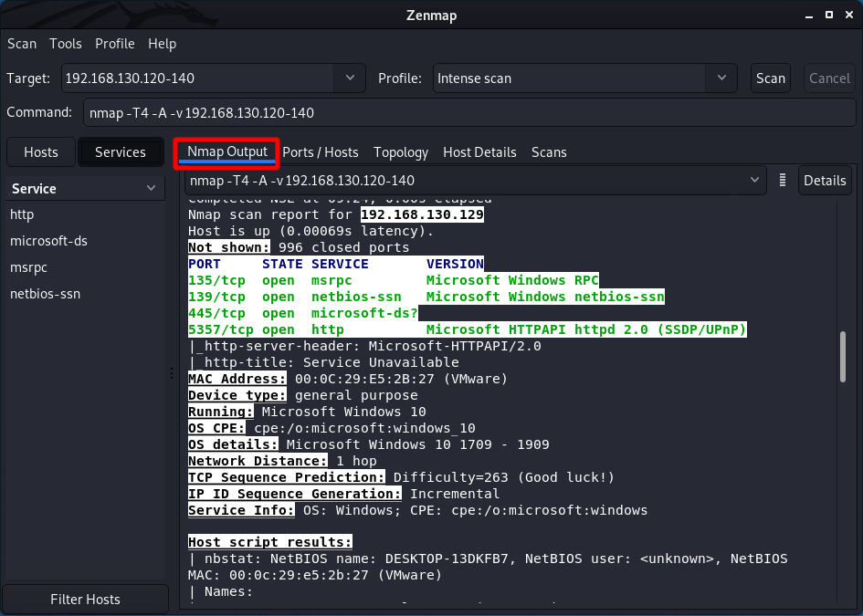Click the output vertical scrollbar thumb
This screenshot has width=863, height=616.
843,357
